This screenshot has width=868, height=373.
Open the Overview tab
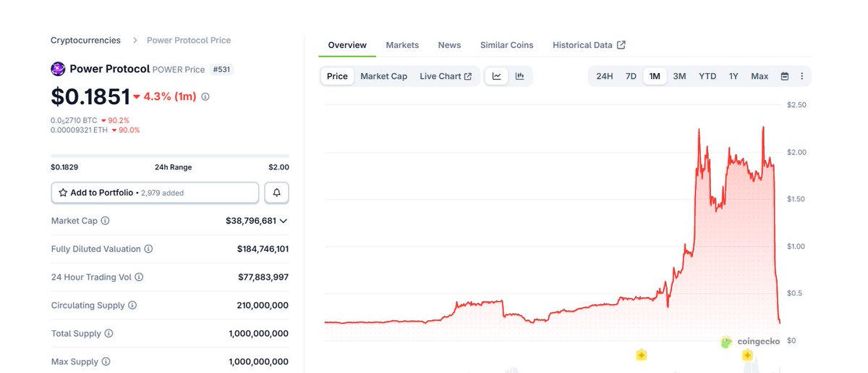coord(347,45)
